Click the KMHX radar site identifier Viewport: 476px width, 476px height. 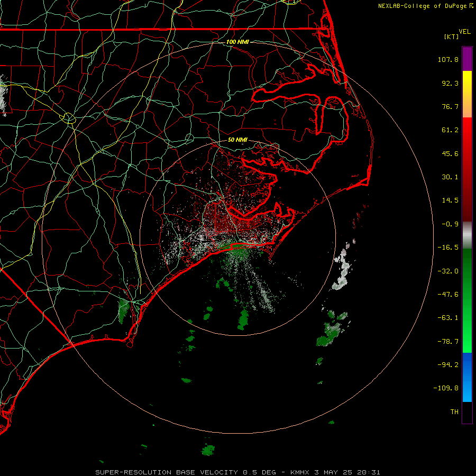click(300, 472)
